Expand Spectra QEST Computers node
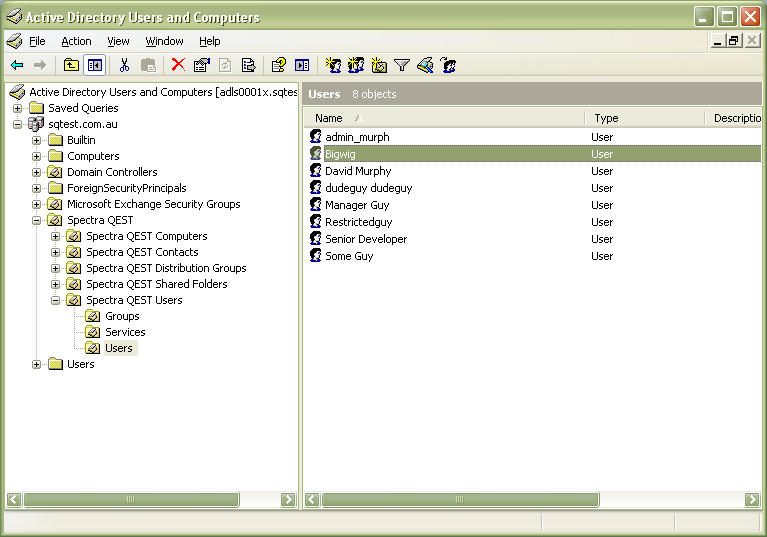 (56, 236)
